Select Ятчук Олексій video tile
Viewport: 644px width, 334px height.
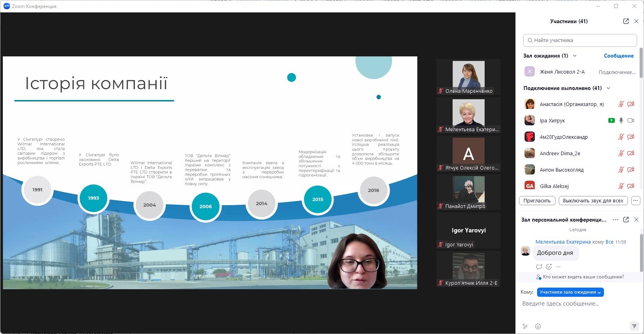click(469, 154)
